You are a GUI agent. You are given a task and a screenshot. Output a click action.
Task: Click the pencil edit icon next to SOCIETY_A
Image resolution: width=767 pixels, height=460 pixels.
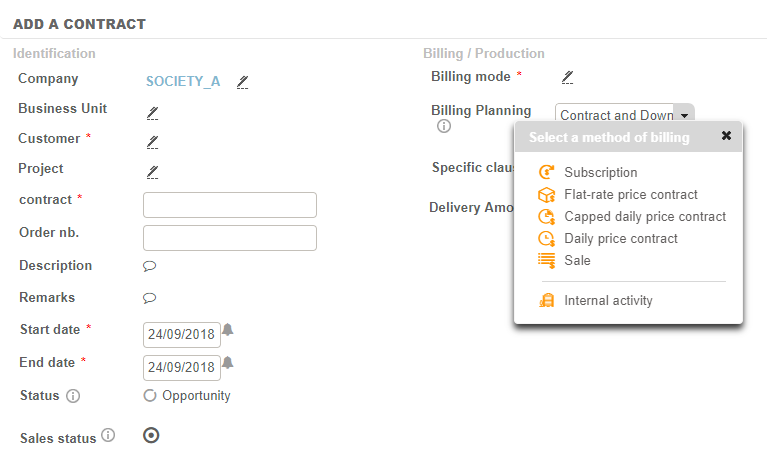(242, 82)
